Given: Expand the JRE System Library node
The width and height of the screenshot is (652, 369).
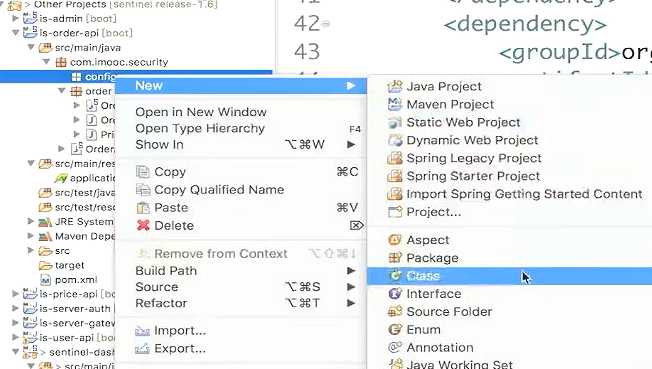Looking at the screenshot, I should [30, 221].
